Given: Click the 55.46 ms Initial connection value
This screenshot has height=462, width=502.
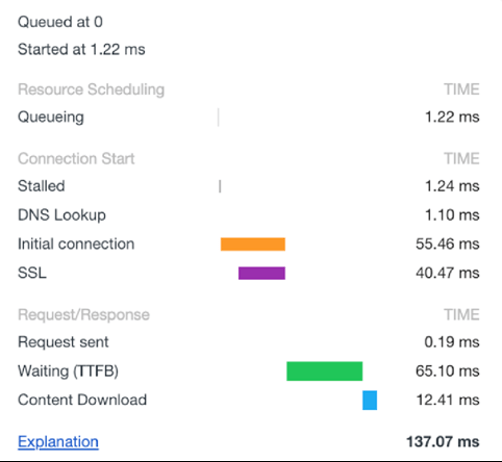Looking at the screenshot, I should (447, 244).
